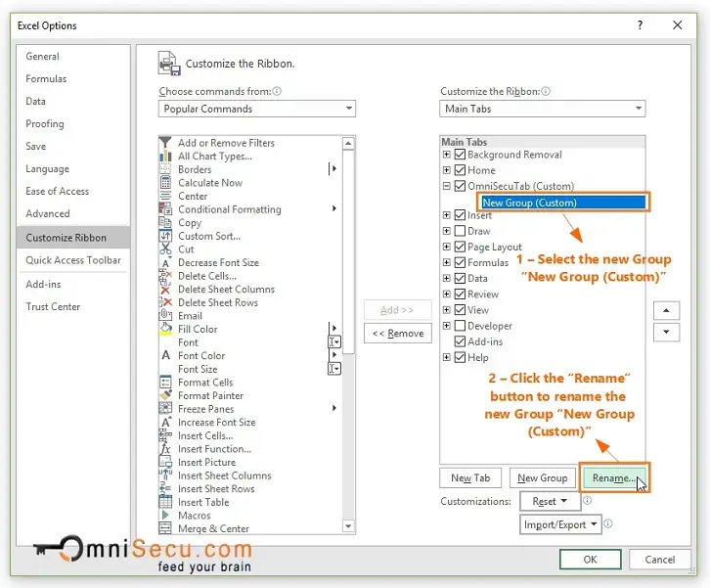Toggle the OmniSecuTab (Custom) checkbox

coord(460,186)
